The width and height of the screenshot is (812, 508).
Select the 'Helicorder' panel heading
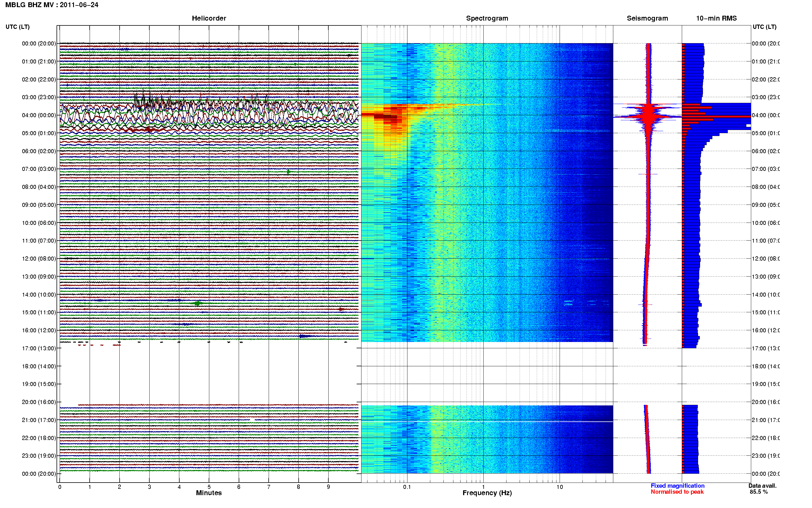coord(209,19)
